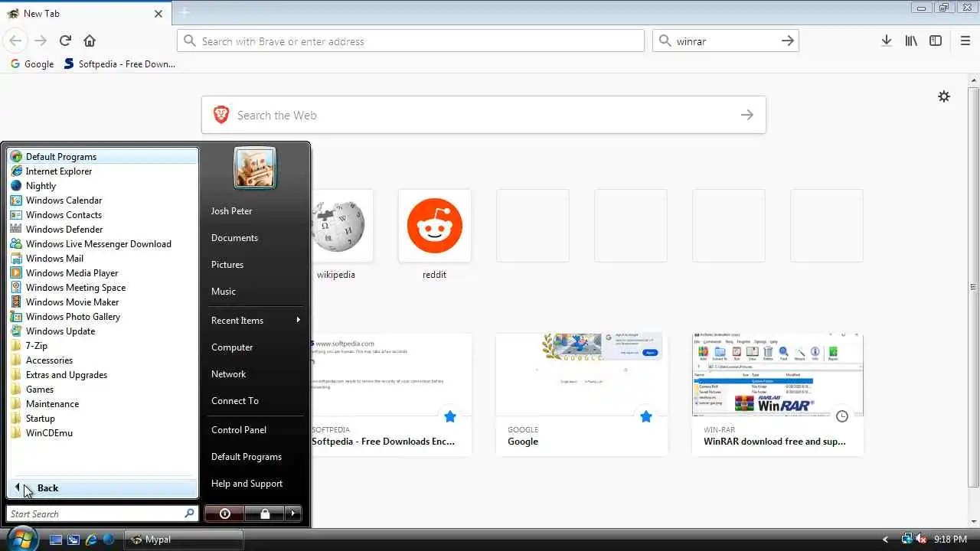Open Default Programs in programs list
The width and height of the screenshot is (980, 551).
pyautogui.click(x=103, y=156)
